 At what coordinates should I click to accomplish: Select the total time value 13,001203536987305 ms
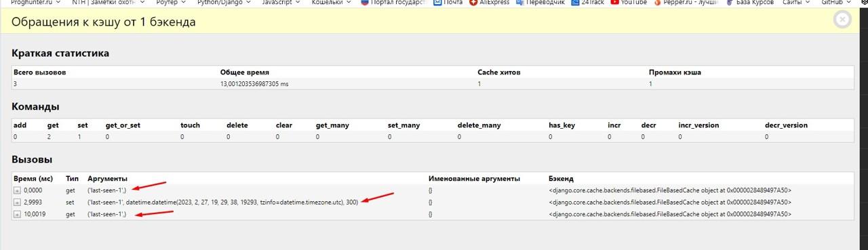tap(254, 84)
